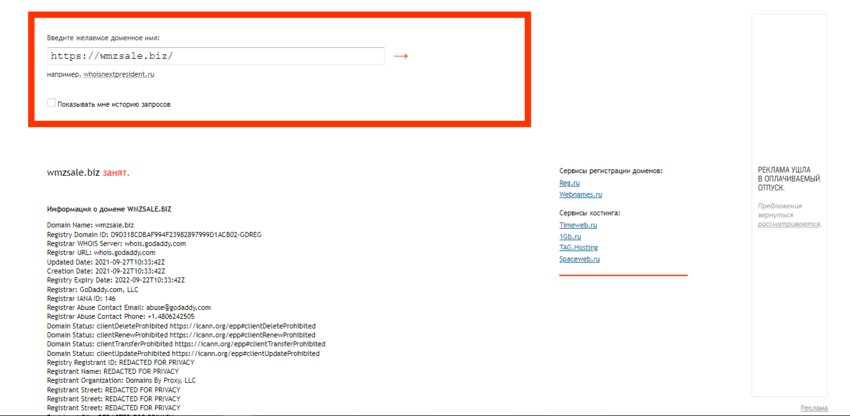Go to the Spaceweb.ru link

pos(579,258)
